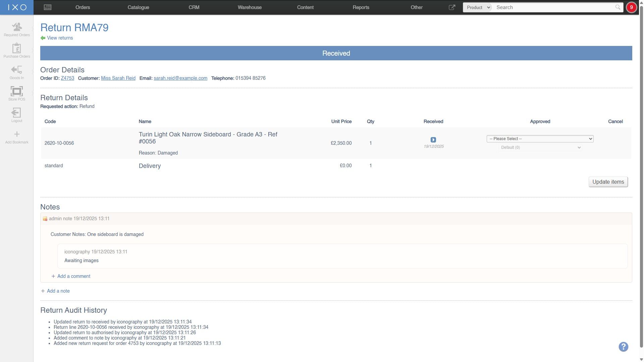
Task: Expand the Approved Please Select dropdown
Action: coord(540,138)
